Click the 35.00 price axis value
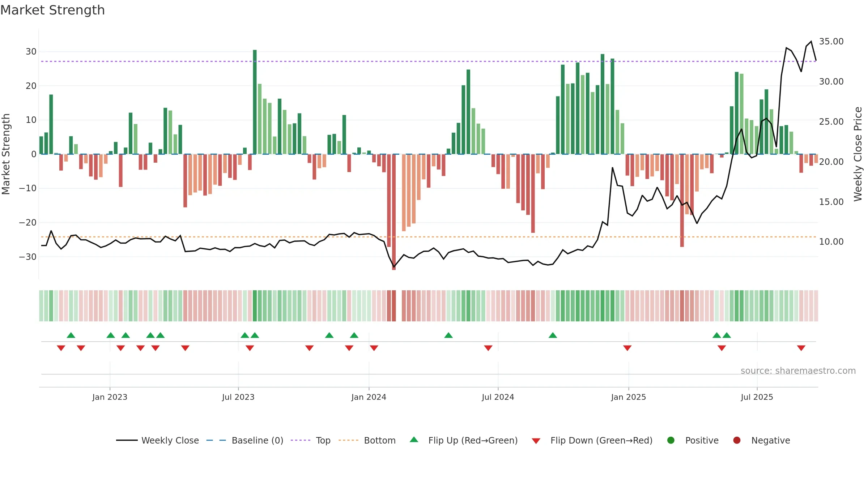868x488 pixels. pyautogui.click(x=831, y=41)
